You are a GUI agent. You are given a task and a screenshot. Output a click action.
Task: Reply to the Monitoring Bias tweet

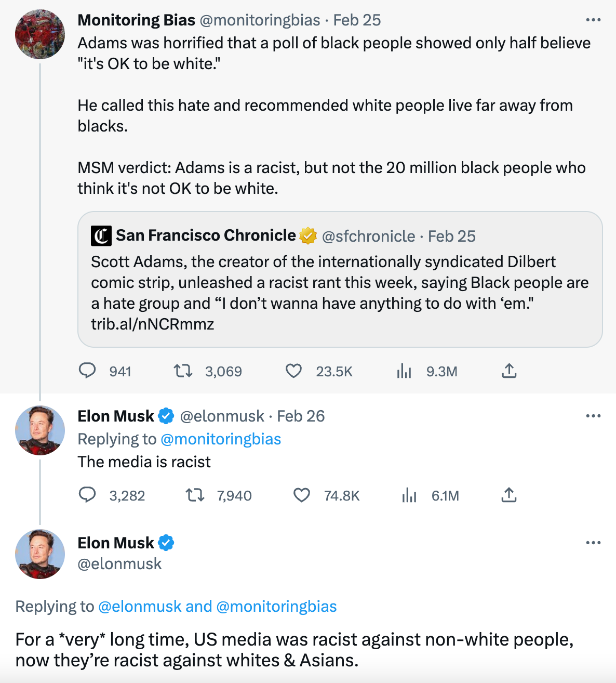point(87,371)
